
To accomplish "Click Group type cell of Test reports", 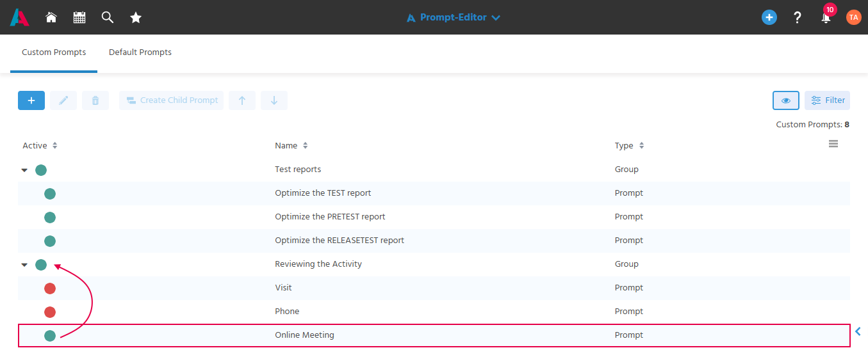I will point(626,170).
